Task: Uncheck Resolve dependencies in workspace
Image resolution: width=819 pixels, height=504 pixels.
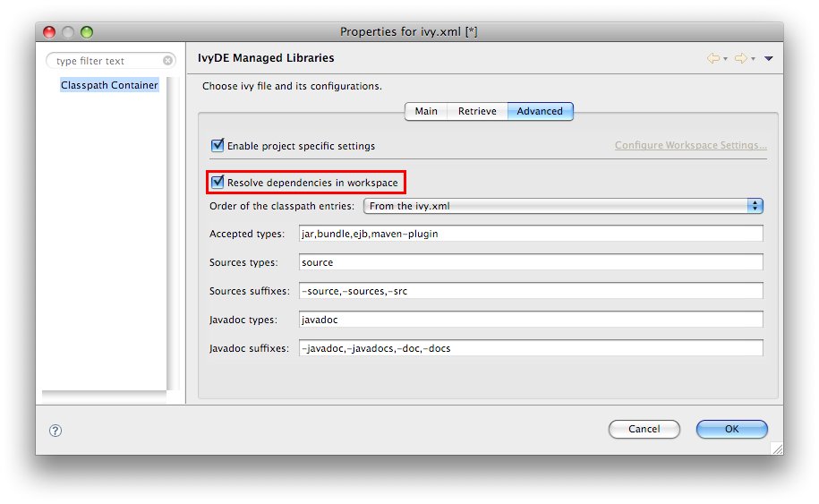Action: pos(218,183)
